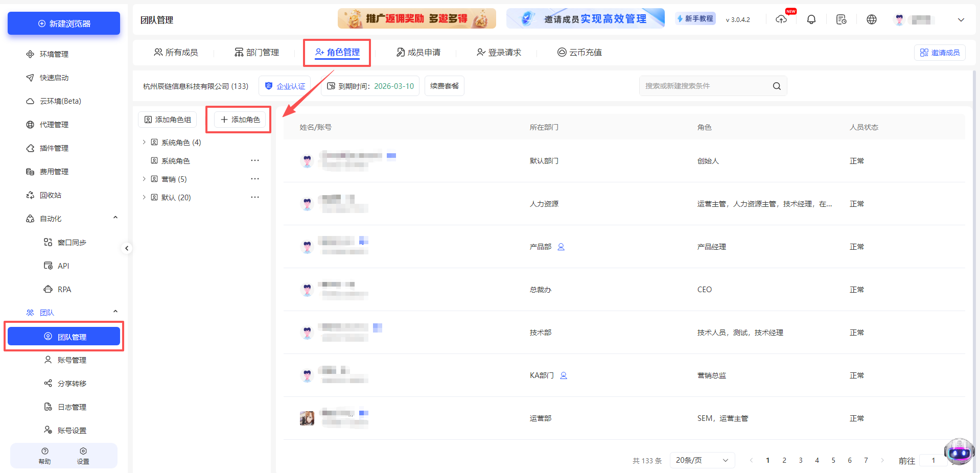Screen dimensions: 980x473
Task: Open the notification bell
Action: [x=811, y=19]
